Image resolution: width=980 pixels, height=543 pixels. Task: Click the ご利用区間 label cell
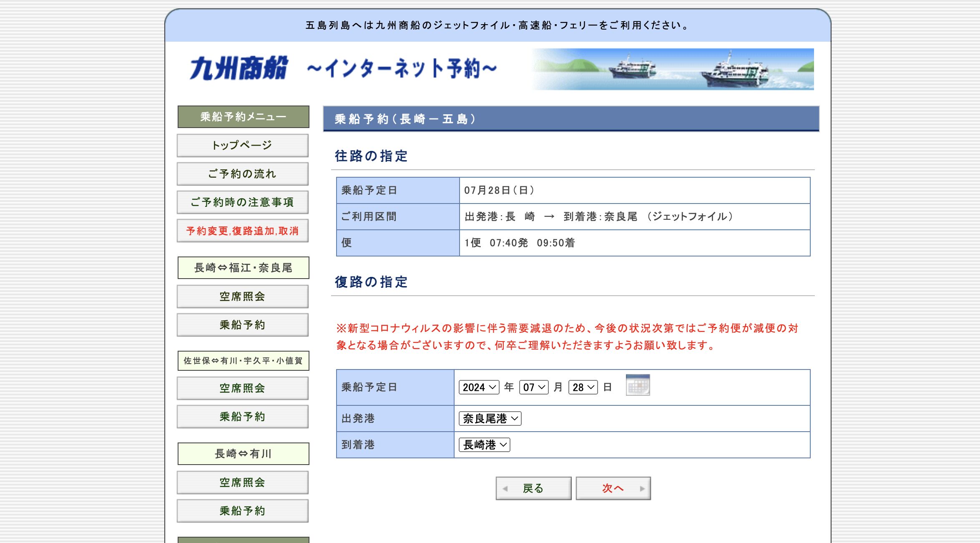tap(398, 216)
